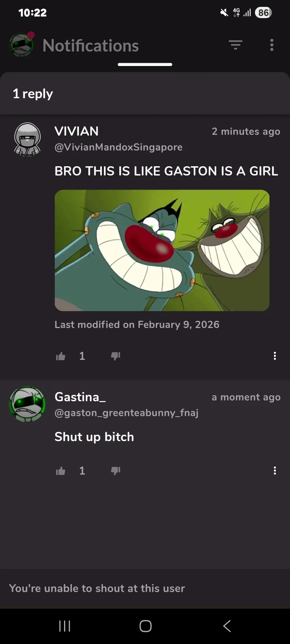Open @gaston_greenteabunny_fnaj profile handle
The width and height of the screenshot is (290, 644).
pyautogui.click(x=126, y=413)
